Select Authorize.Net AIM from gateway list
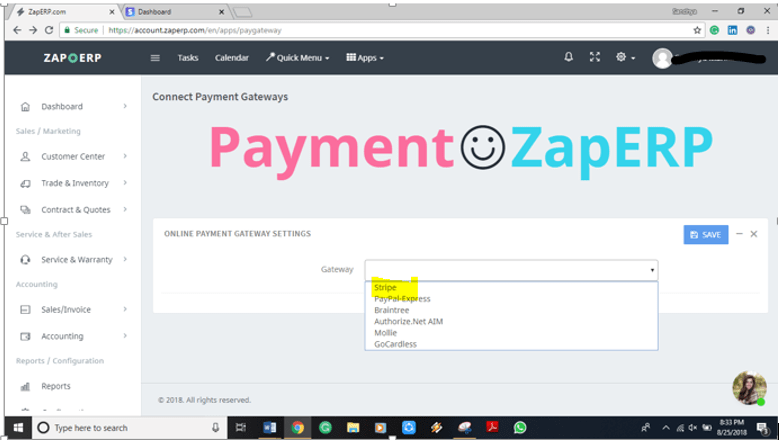783x442 pixels. coord(408,322)
